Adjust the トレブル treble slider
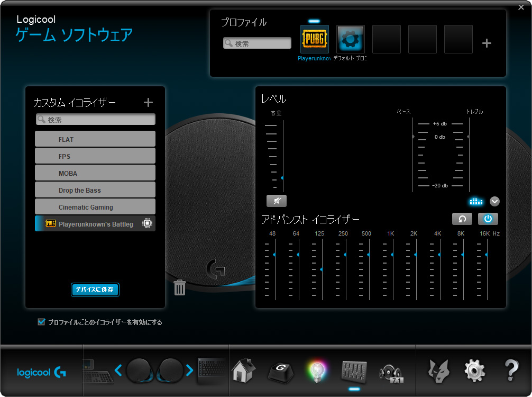This screenshot has width=532, height=397. 469,137
